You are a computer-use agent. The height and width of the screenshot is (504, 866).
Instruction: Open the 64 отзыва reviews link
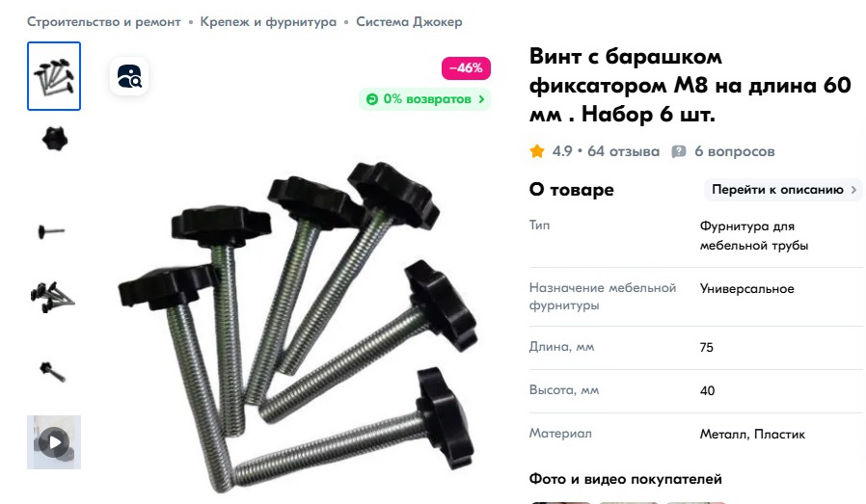click(624, 151)
